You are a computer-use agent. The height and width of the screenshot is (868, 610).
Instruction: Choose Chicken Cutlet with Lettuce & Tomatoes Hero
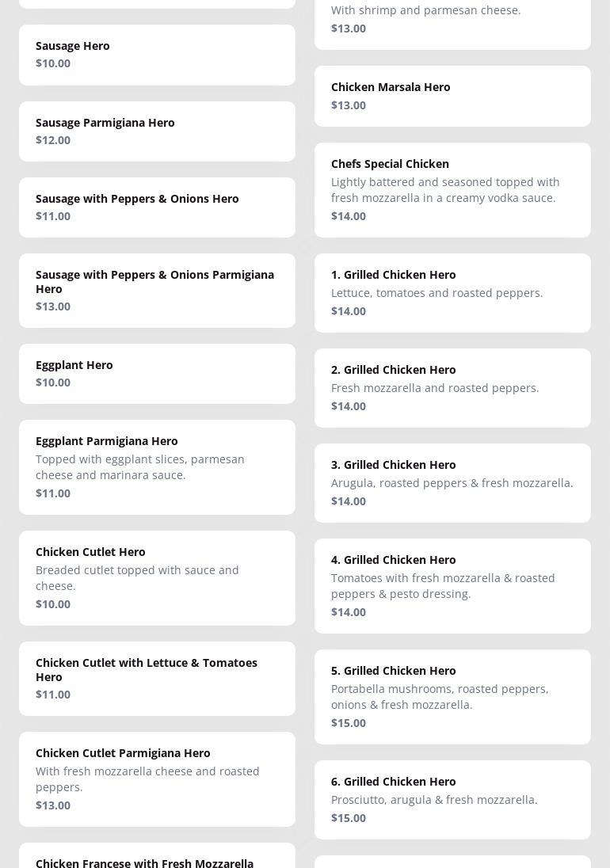pyautogui.click(x=157, y=679)
